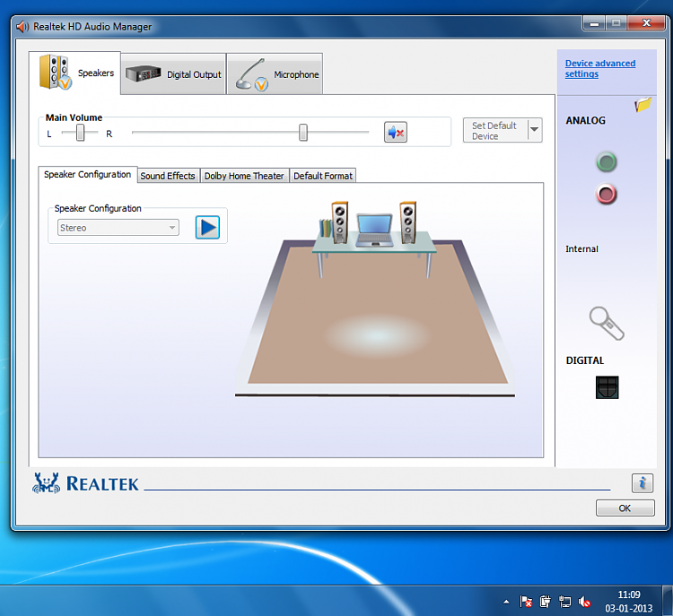
Task: Open the Microphone device tab
Action: tap(275, 74)
